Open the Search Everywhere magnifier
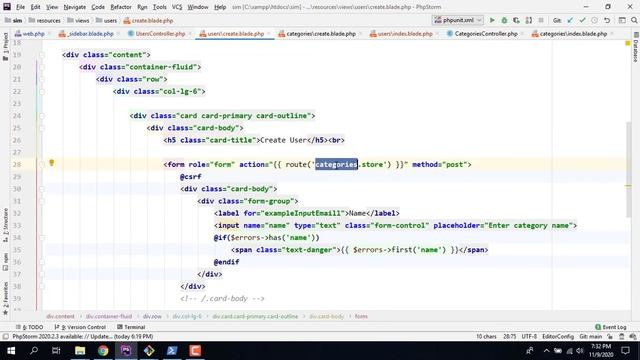The width and height of the screenshot is (640, 360). click(x=634, y=20)
